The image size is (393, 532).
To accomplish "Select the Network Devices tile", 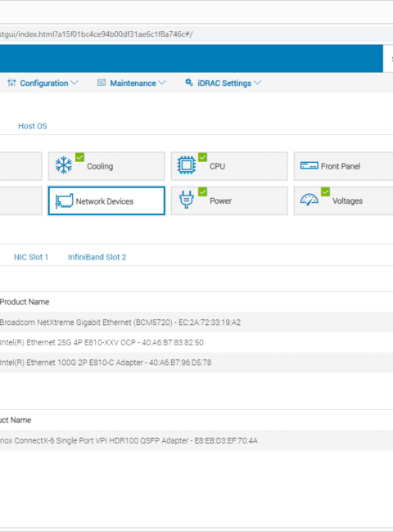I will 106,201.
